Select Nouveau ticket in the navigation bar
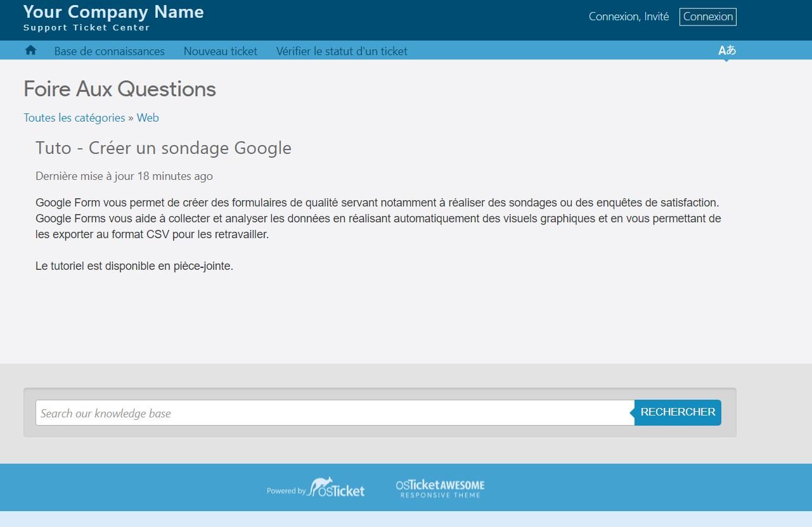 (x=220, y=51)
